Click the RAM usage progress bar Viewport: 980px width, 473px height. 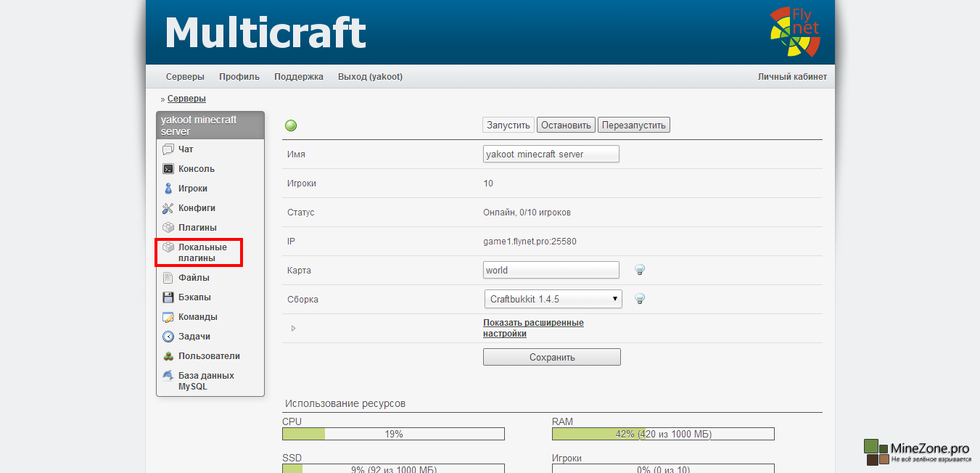coord(663,434)
